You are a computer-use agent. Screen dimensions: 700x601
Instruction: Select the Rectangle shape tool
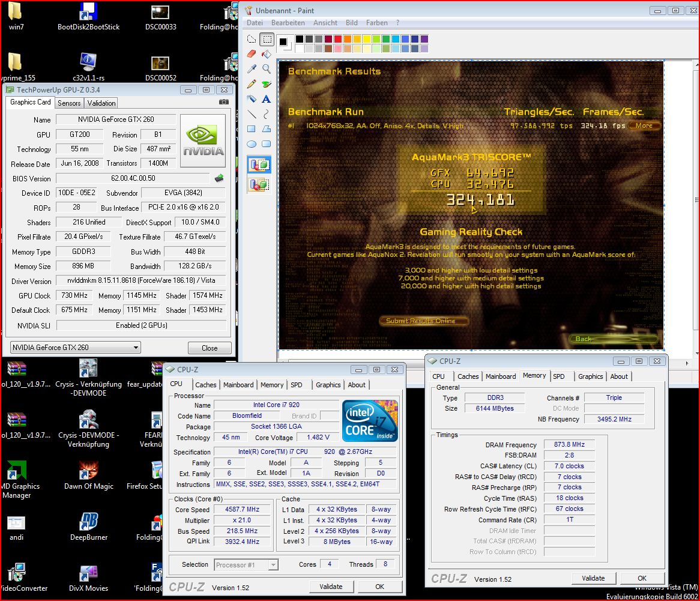tap(252, 129)
